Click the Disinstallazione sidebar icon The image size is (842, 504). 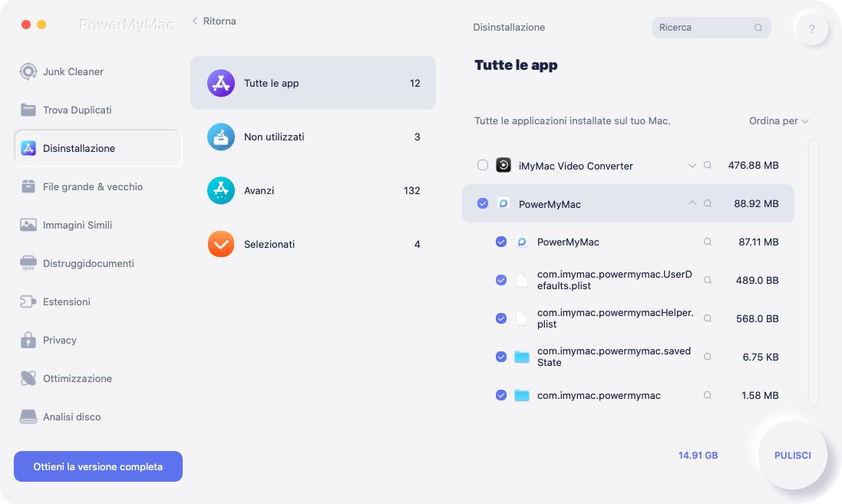[28, 148]
